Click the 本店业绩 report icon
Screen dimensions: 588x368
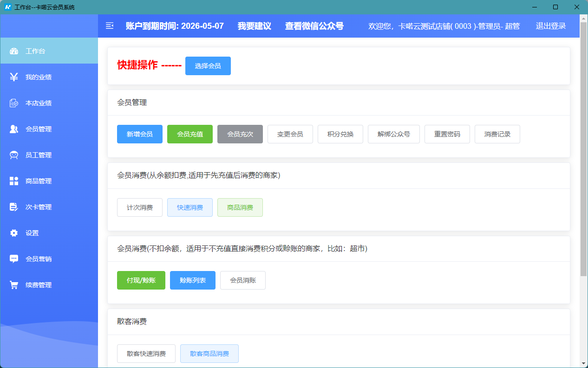coord(14,103)
